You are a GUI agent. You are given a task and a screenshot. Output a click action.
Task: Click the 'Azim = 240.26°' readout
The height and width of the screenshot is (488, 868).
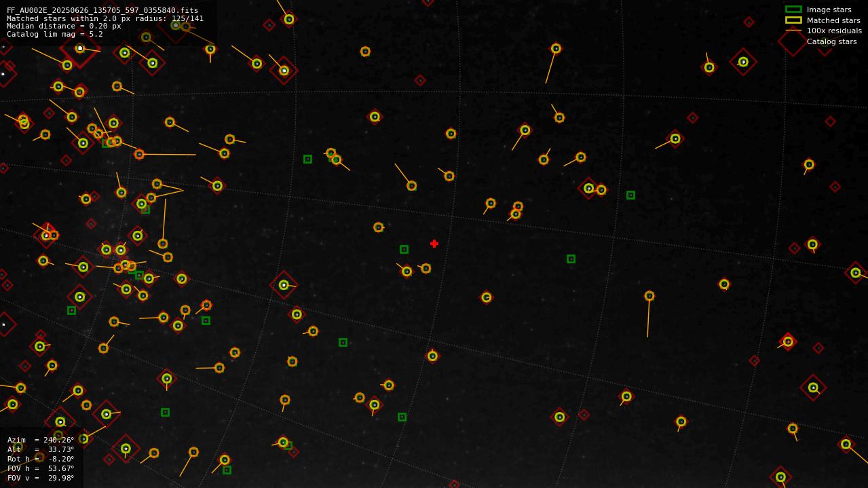(x=41, y=440)
